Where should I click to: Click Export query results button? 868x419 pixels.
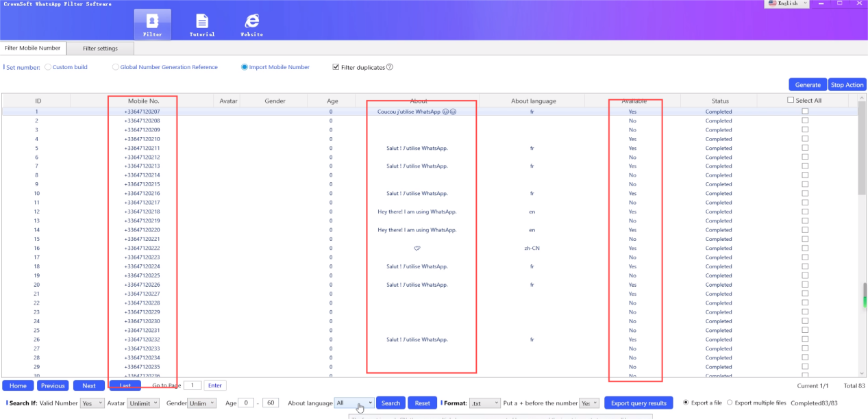pos(638,403)
